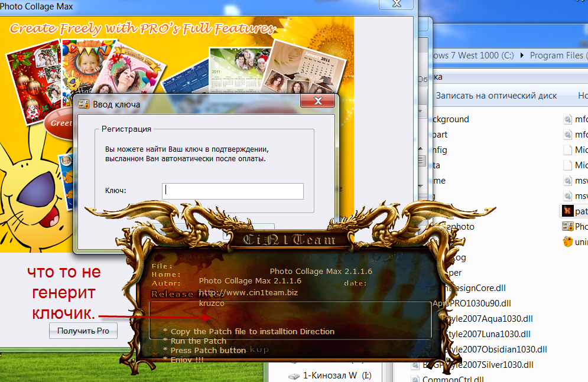The height and width of the screenshot is (382, 588).
Task: Select the nfig folder row
Action: click(439, 150)
